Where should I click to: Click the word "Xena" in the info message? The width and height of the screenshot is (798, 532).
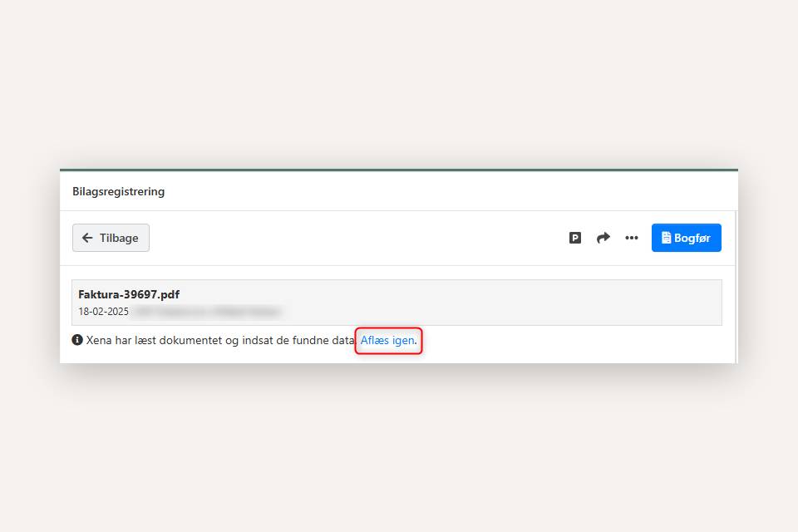click(x=101, y=341)
